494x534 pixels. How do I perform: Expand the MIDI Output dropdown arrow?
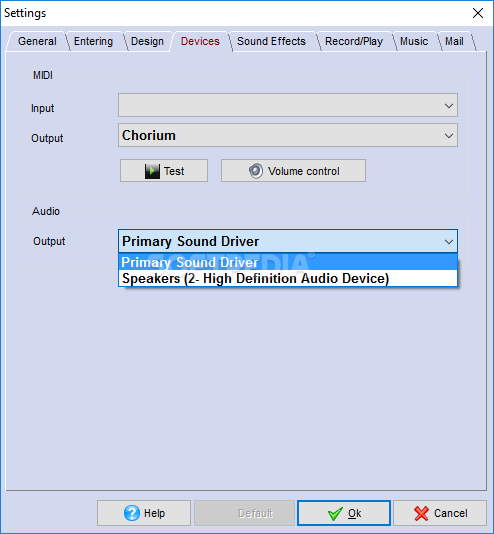[x=449, y=136]
